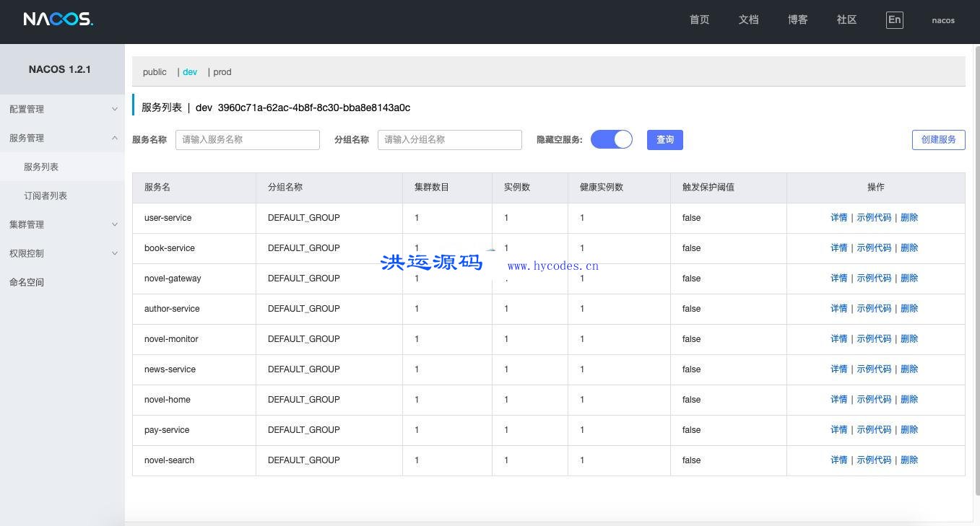Click the user-service name cell
The width and height of the screenshot is (980, 526).
[194, 218]
